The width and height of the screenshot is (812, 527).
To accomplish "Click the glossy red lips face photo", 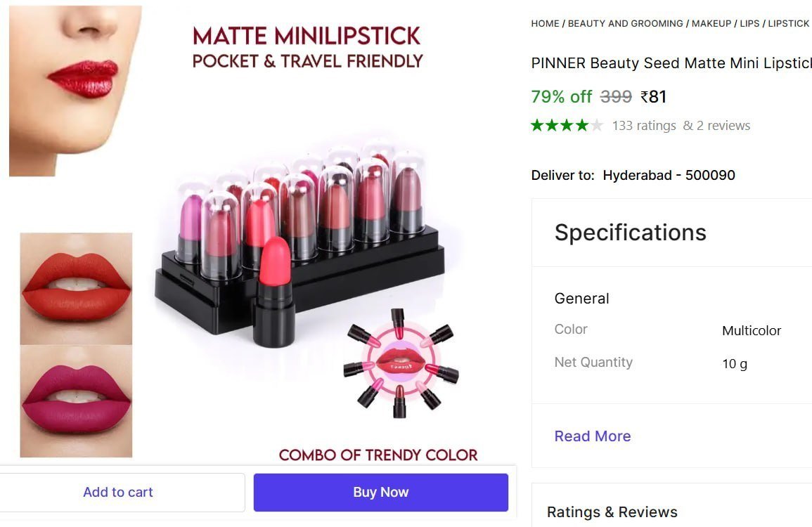I will [x=75, y=90].
